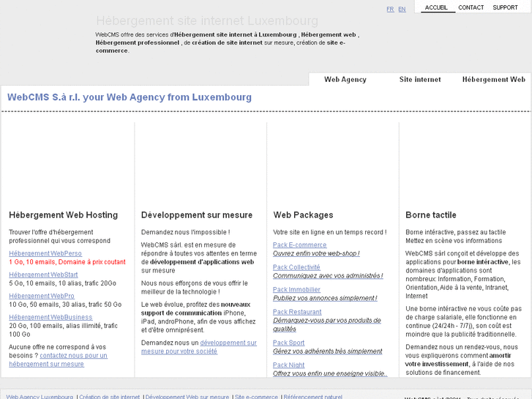Screen dimensions: 532x399
Task: Click 'Publiez vos annonces simplement !' link
Action: pos(325,298)
